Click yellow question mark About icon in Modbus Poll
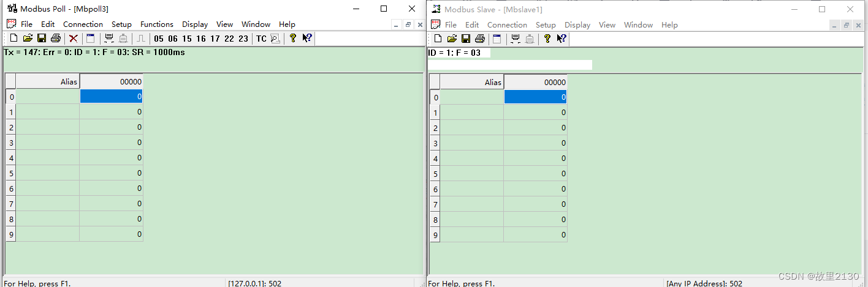Image resolution: width=868 pixels, height=287 pixels. click(293, 39)
